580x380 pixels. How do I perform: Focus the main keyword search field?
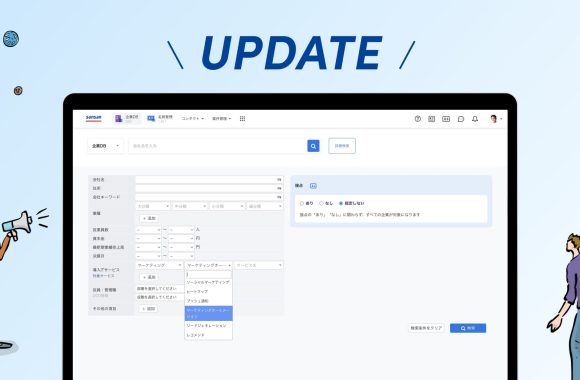point(218,146)
